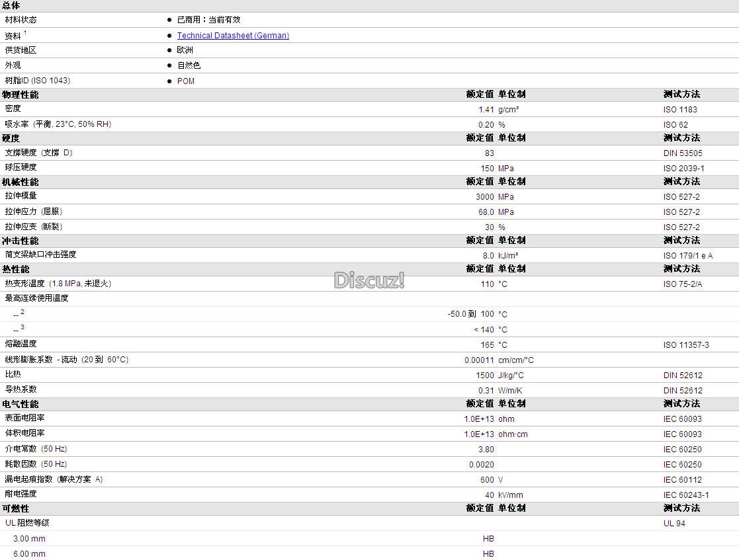
Task: Select dissipation factor value 0.0020
Action: 481,464
